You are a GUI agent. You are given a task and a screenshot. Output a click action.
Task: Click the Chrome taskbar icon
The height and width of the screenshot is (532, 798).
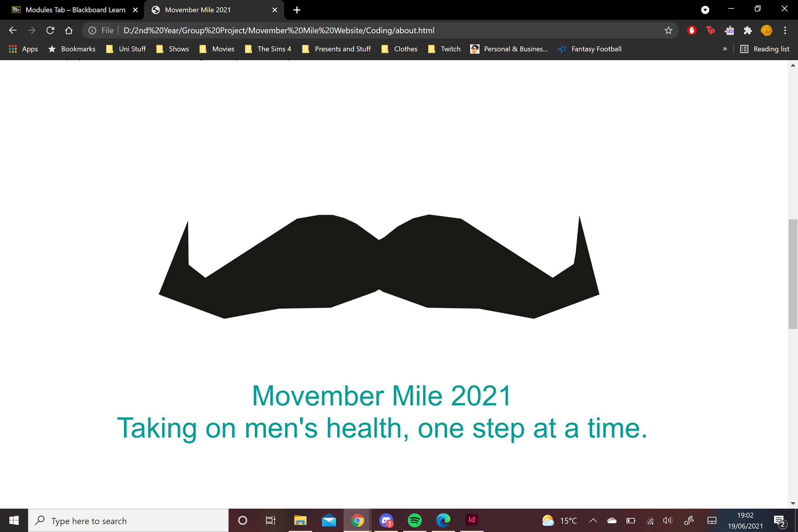pos(357,520)
